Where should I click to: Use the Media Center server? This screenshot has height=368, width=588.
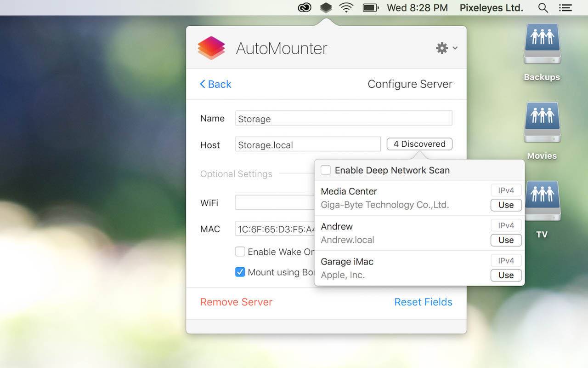tap(506, 205)
